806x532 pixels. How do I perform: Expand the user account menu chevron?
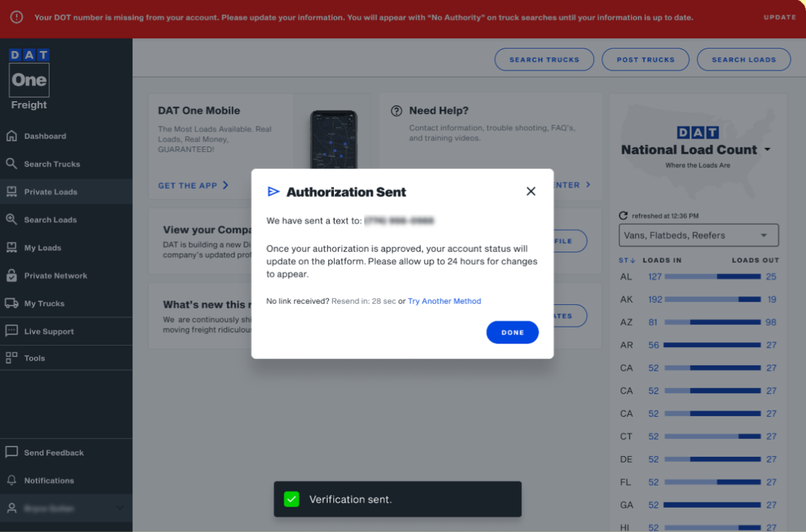[120, 508]
